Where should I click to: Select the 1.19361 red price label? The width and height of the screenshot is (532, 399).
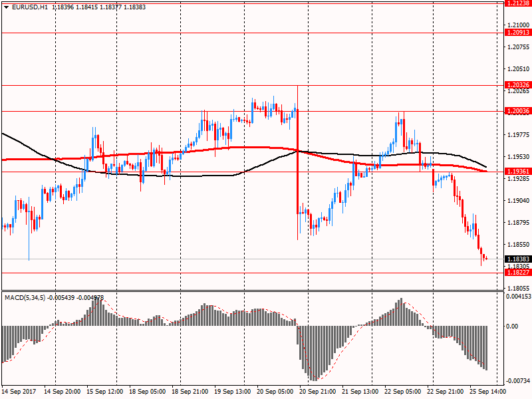[x=518, y=172]
